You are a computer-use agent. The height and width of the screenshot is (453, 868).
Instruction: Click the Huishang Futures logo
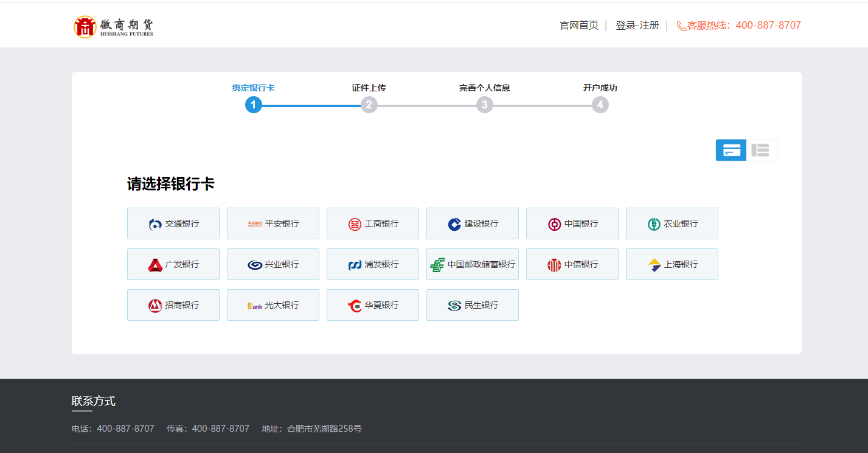[x=113, y=26]
